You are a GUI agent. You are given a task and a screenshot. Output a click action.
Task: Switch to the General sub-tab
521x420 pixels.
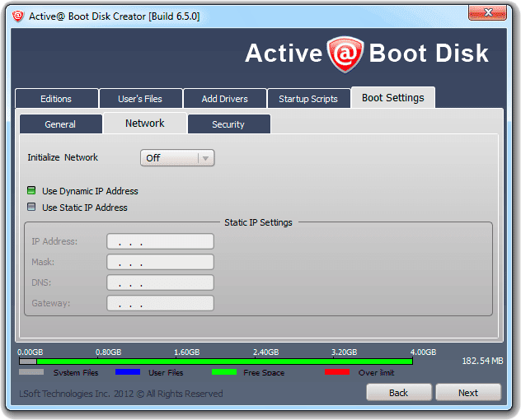coord(60,124)
